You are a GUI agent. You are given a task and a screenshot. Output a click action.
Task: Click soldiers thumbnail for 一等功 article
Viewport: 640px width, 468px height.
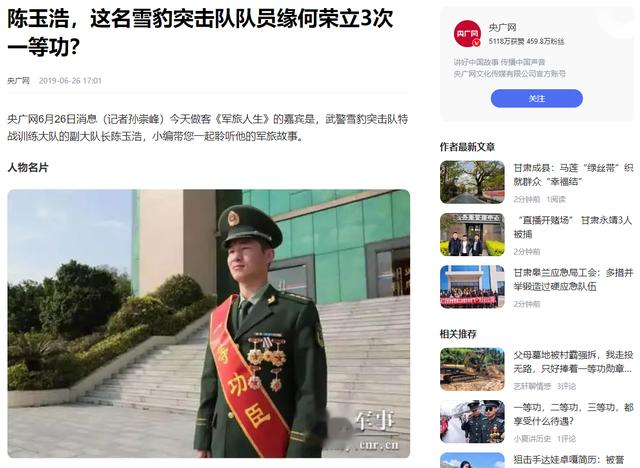[x=472, y=421]
